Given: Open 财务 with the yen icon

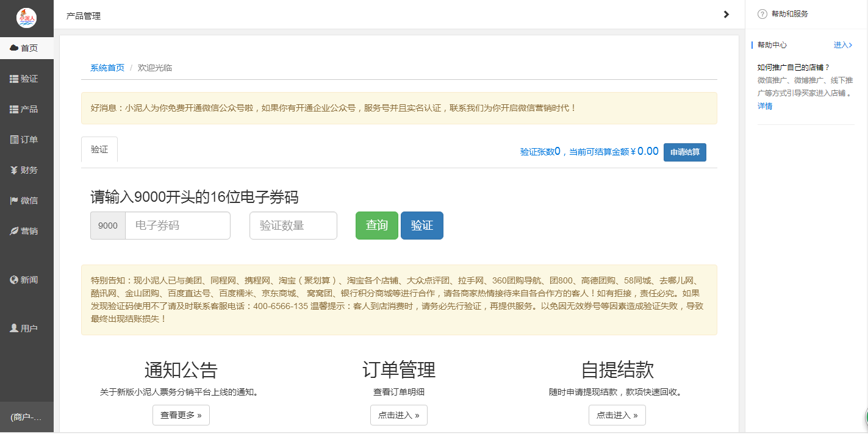Looking at the screenshot, I should point(24,170).
